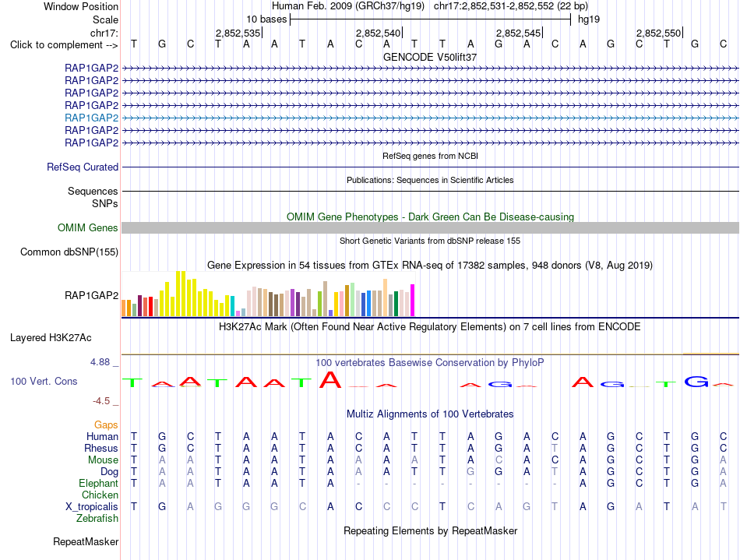Click the tallest red 'A' PhyloP logo letter

[330, 379]
